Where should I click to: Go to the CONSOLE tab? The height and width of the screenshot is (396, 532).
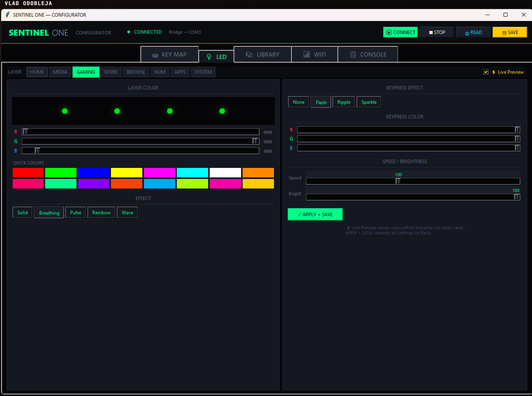(368, 55)
